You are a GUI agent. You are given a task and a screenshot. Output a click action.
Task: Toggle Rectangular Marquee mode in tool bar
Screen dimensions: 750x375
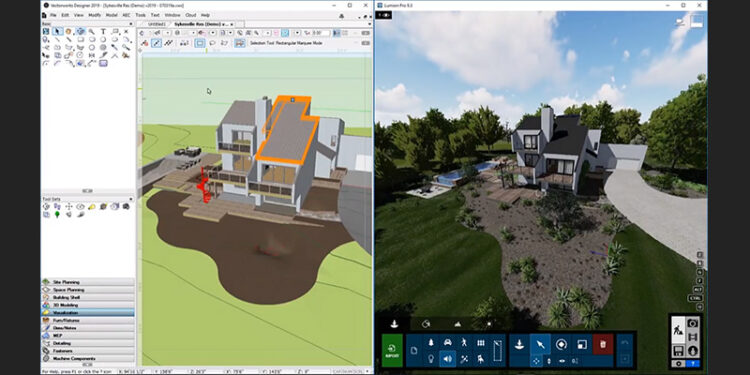[200, 43]
